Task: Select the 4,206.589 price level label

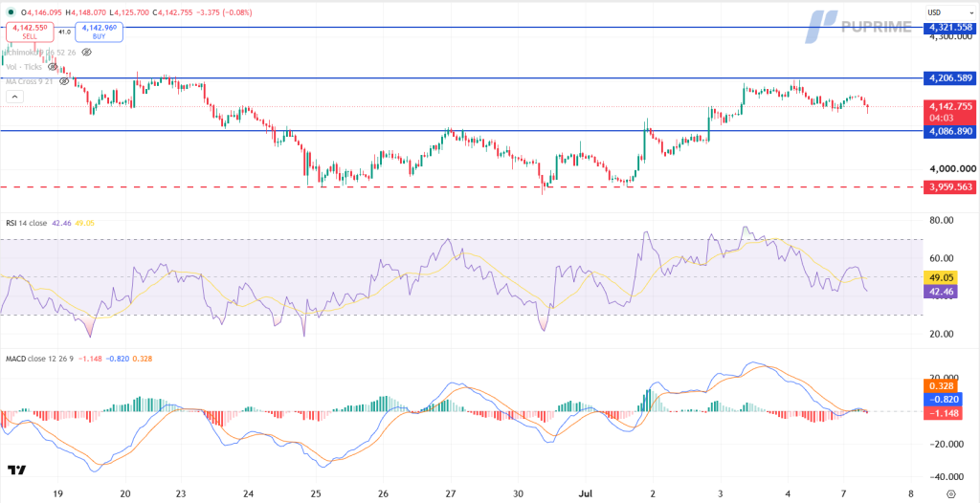Action: coord(950,78)
